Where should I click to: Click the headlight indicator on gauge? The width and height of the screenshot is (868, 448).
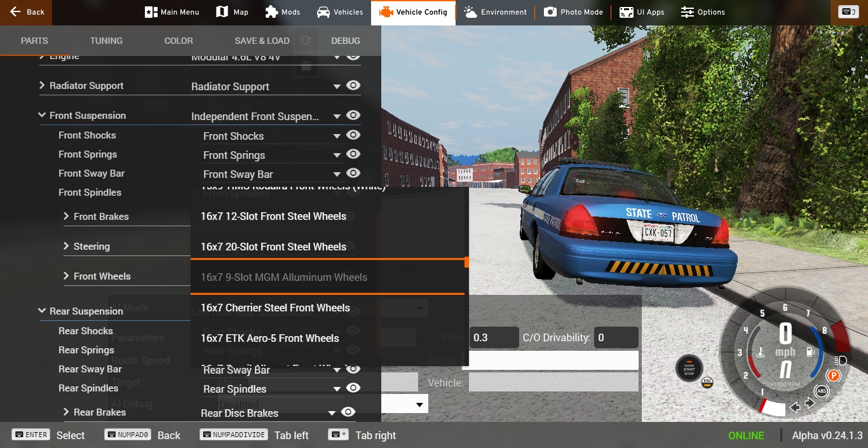click(840, 360)
